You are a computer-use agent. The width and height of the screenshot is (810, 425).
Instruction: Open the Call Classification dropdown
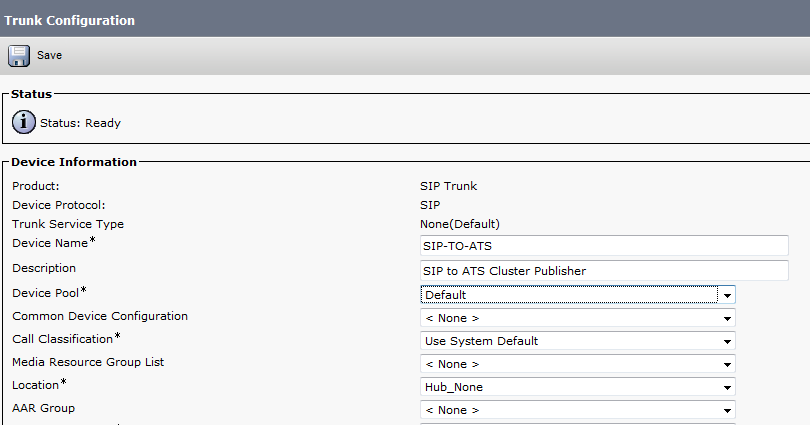577,341
